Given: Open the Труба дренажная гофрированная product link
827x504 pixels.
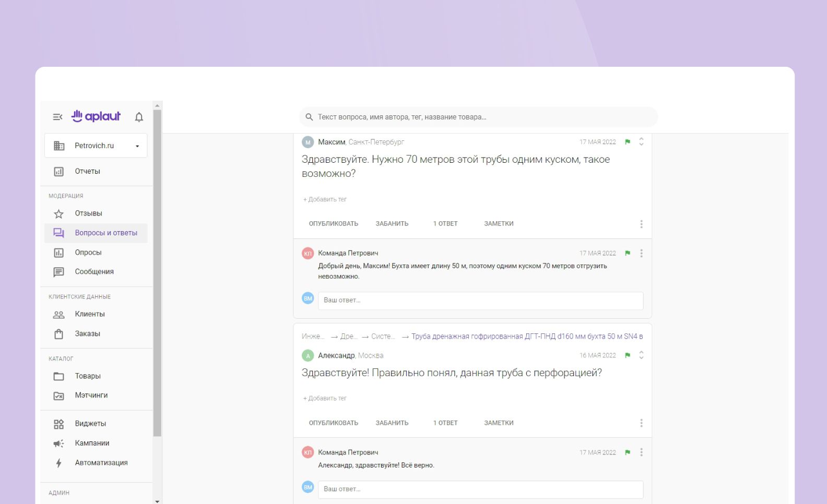Looking at the screenshot, I should pyautogui.click(x=527, y=337).
